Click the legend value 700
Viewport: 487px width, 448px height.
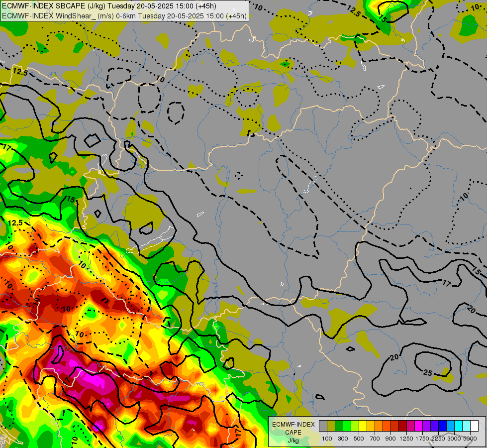point(375,439)
